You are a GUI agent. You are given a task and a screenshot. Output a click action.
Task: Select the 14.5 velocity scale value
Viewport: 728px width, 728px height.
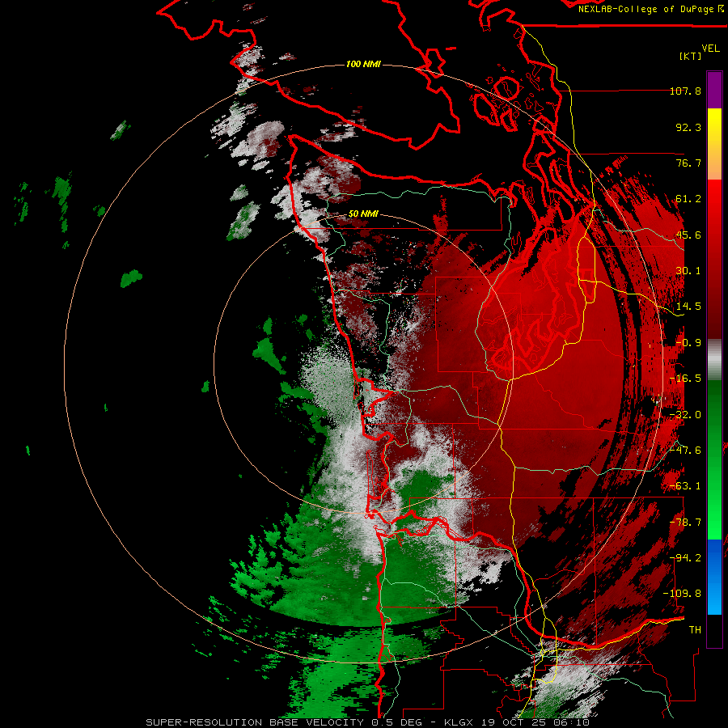(x=688, y=307)
